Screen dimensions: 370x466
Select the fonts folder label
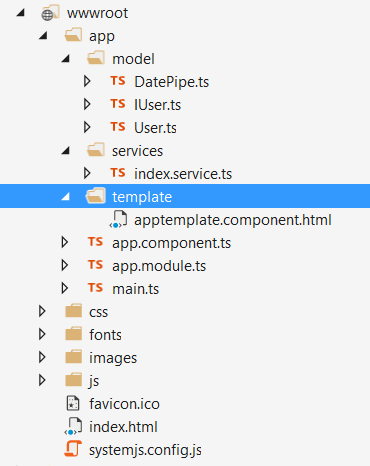(105, 335)
